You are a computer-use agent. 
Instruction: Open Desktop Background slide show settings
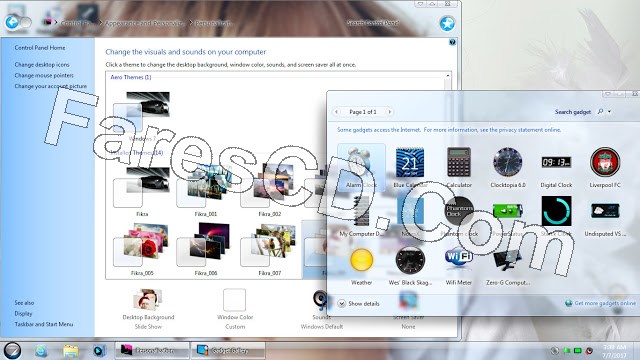pyautogui.click(x=148, y=309)
